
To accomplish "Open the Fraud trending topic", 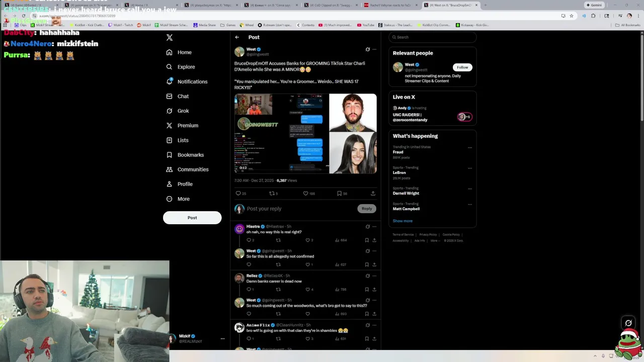I will click(398, 152).
